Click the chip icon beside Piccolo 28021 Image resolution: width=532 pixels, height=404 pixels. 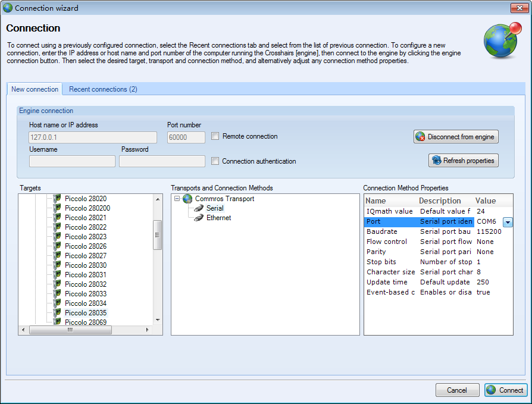tap(57, 217)
